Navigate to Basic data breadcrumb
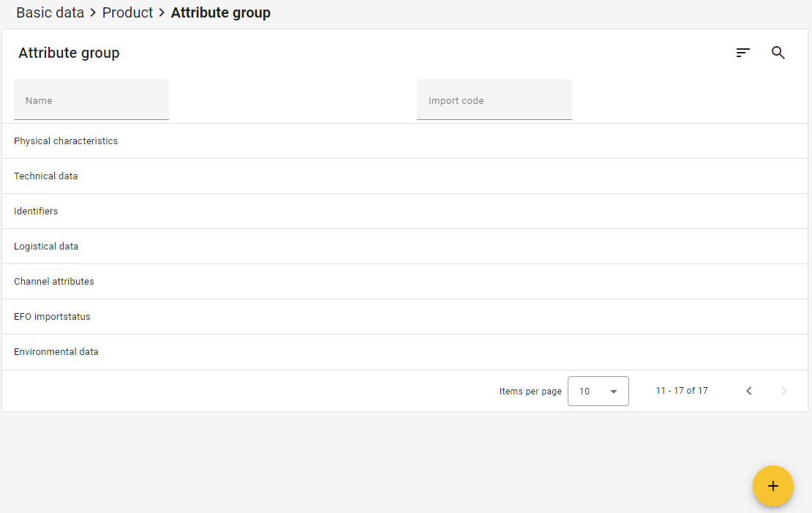812x513 pixels. click(50, 12)
